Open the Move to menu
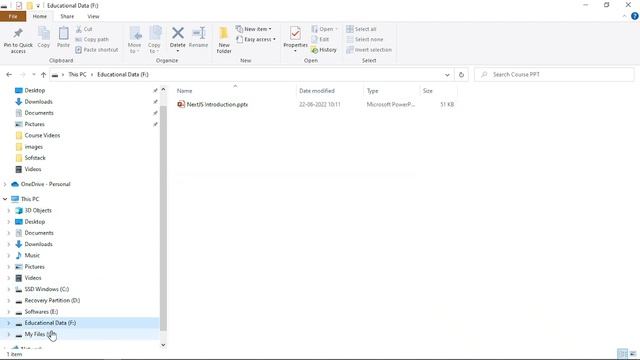The width and height of the screenshot is (640, 360). tap(134, 40)
